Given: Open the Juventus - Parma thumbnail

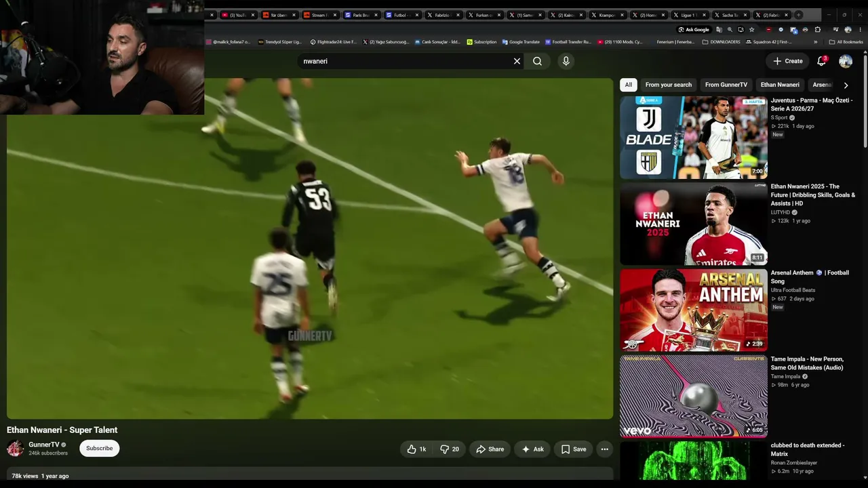Looking at the screenshot, I should coord(694,138).
